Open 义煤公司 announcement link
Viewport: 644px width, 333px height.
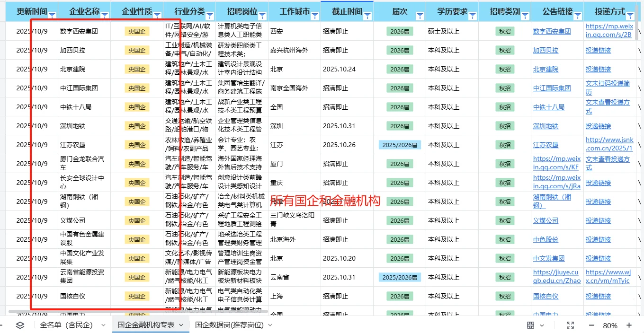point(546,220)
